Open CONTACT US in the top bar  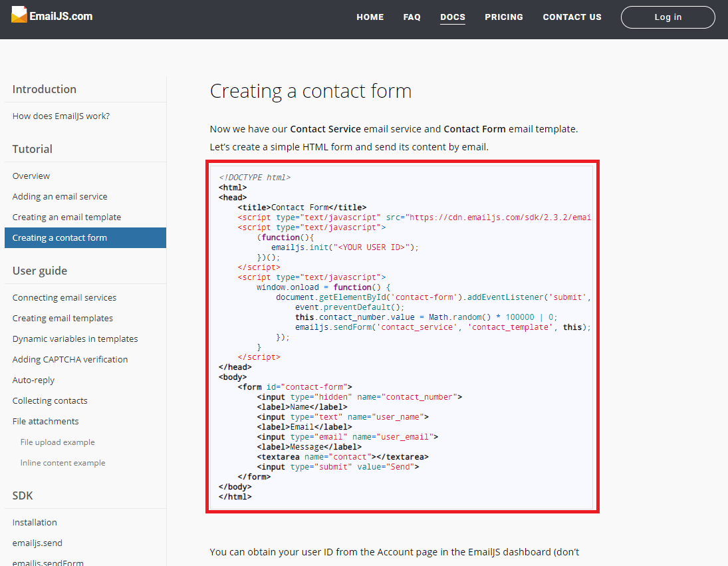point(572,17)
